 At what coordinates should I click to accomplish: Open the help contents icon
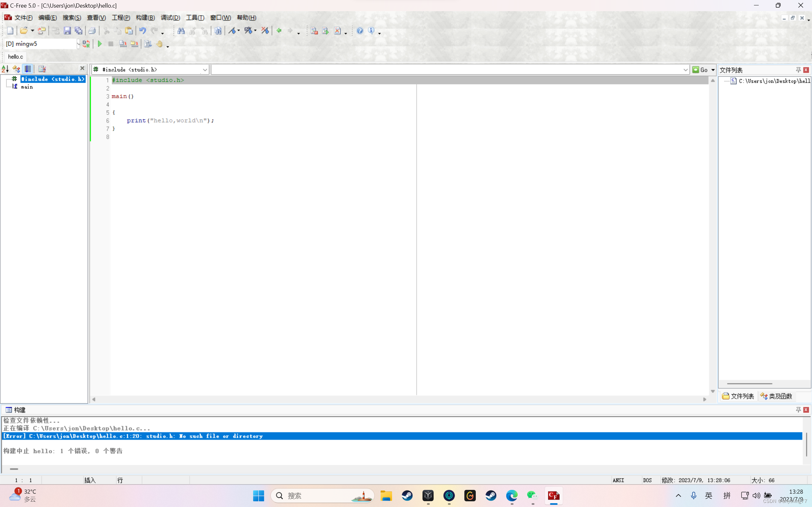[360, 30]
